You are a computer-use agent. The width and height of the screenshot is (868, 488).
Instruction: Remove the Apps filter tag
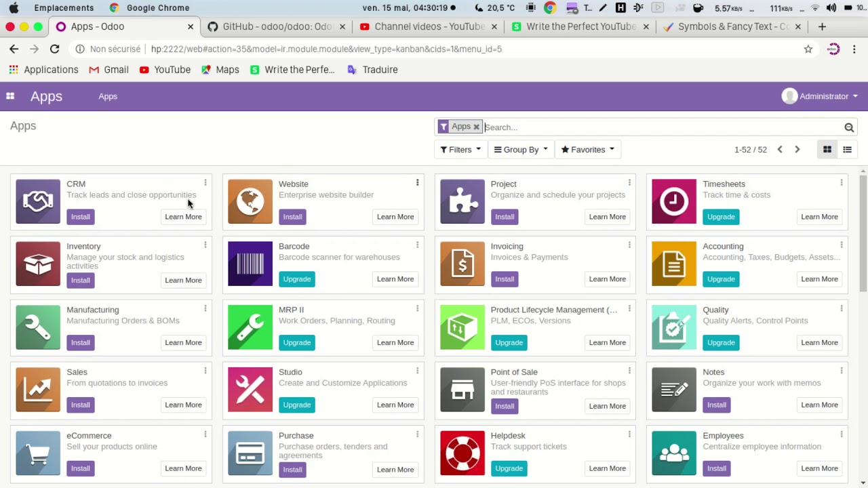pyautogui.click(x=477, y=127)
